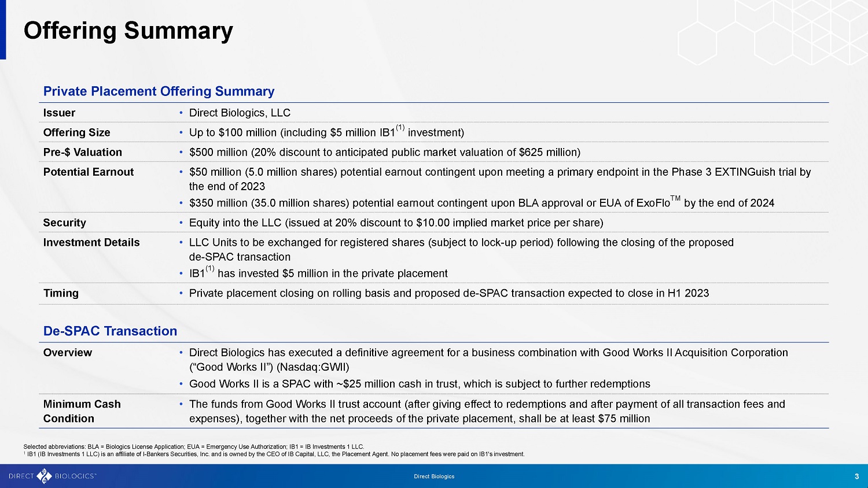Click the footnote marker (1) in the Offering Size row
Image resolution: width=868 pixels, height=488 pixels.
coord(400,128)
